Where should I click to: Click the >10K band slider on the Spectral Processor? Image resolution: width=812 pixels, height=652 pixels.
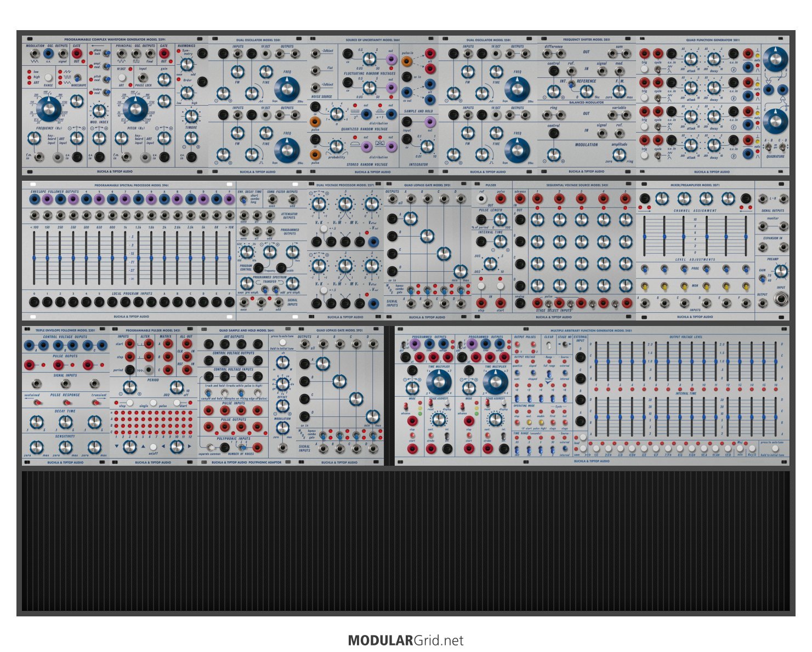229,258
